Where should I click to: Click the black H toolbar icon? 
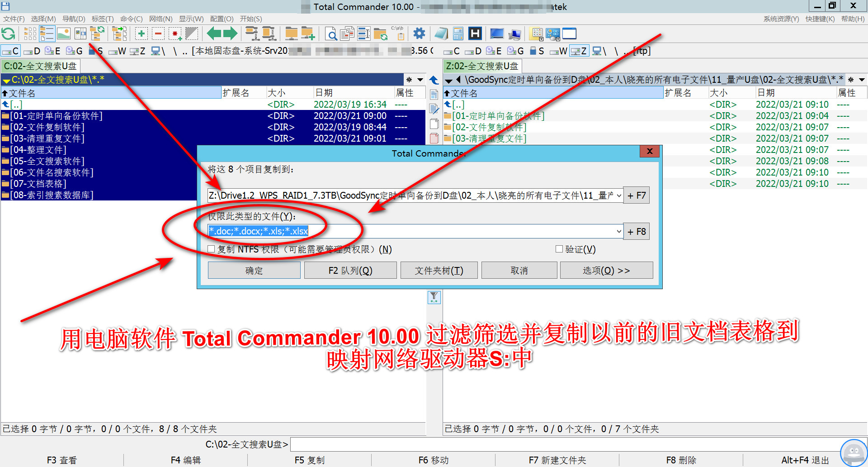click(475, 33)
